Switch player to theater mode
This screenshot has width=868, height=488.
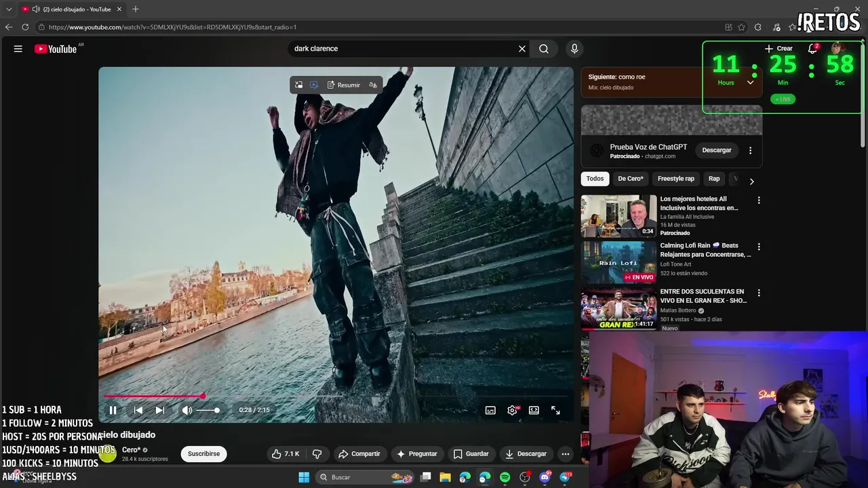534,410
